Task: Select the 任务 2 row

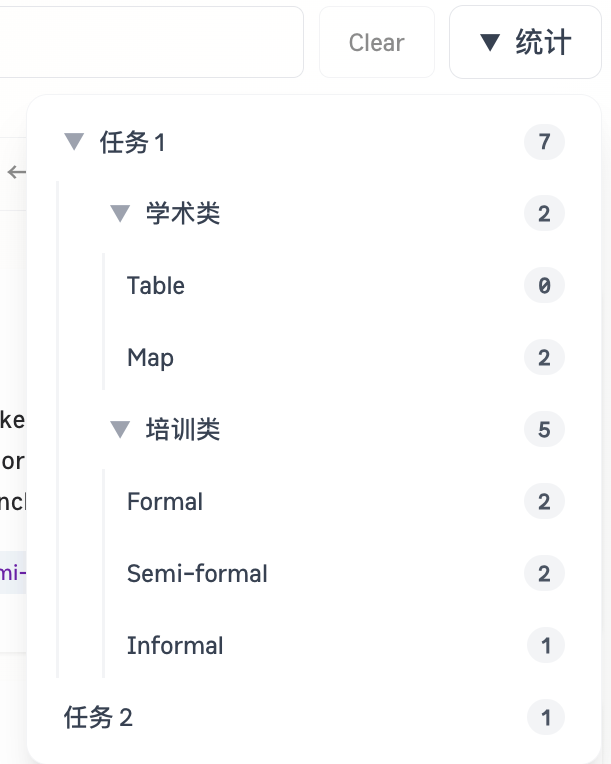Action: tap(314, 717)
